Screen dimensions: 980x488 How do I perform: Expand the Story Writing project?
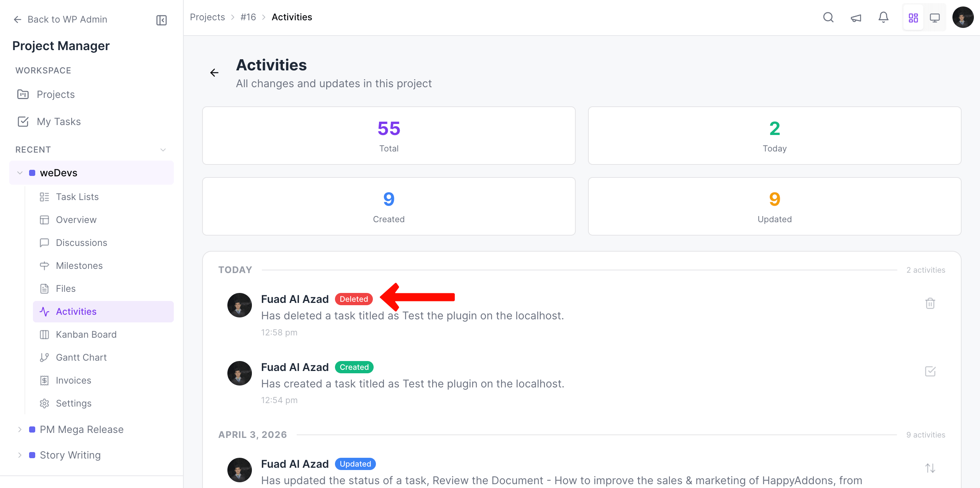[x=20, y=455]
